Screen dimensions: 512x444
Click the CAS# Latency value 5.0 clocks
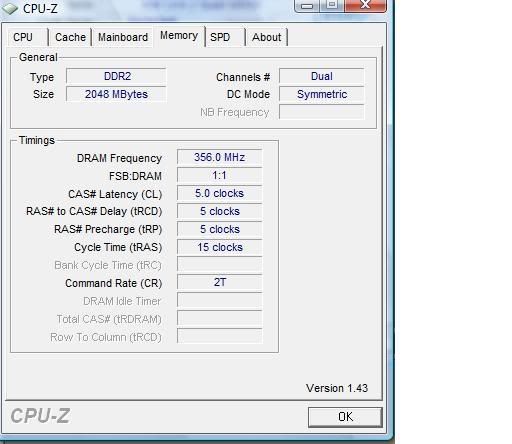coord(219,193)
